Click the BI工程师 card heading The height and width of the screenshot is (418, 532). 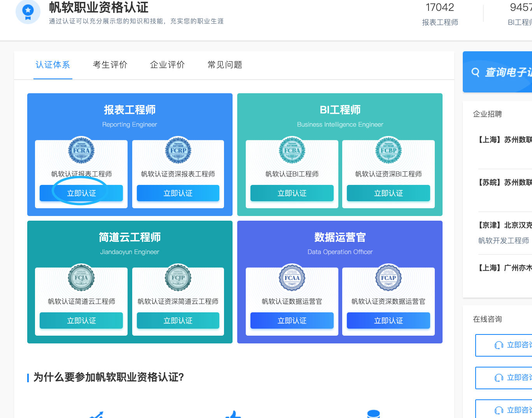[340, 110]
